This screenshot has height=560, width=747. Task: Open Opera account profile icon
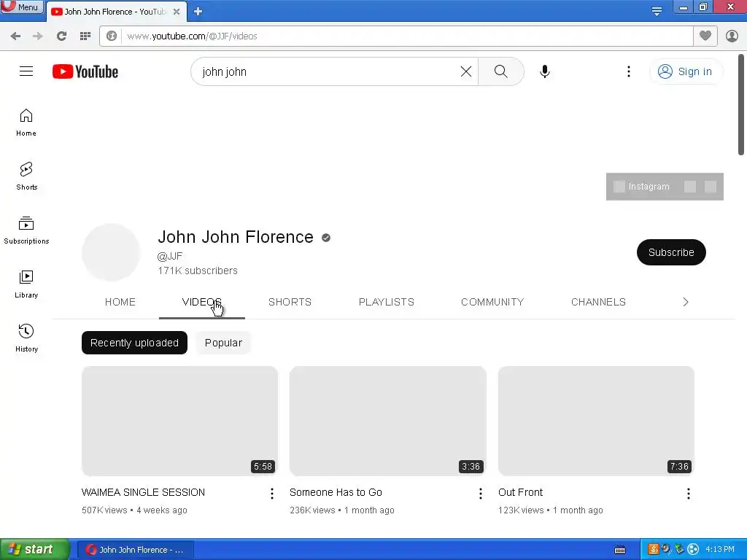coord(732,36)
